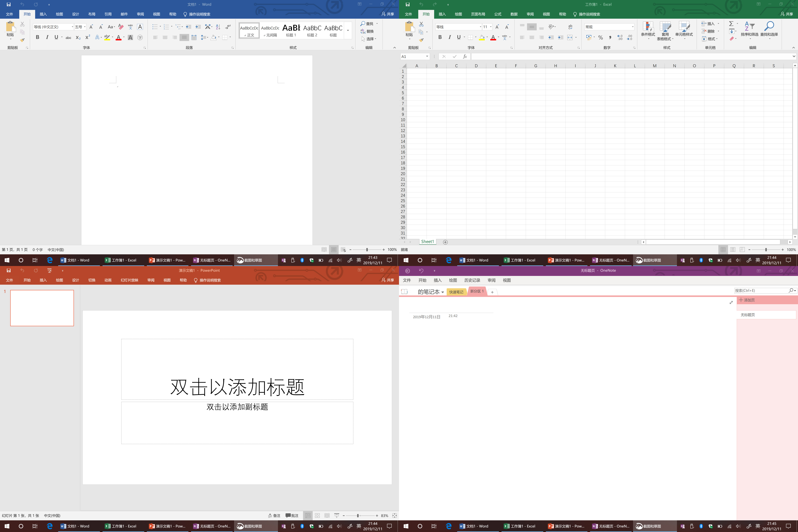Click Excel borders icon
798x532 pixels.
pos(470,37)
